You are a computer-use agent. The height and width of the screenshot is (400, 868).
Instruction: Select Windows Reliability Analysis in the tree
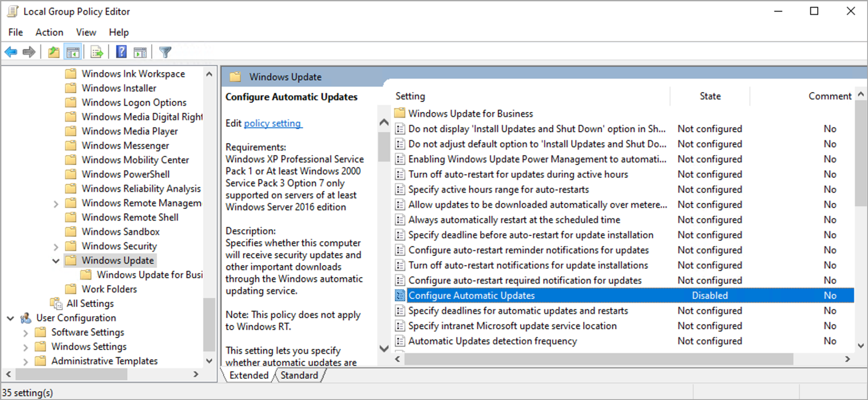(141, 188)
